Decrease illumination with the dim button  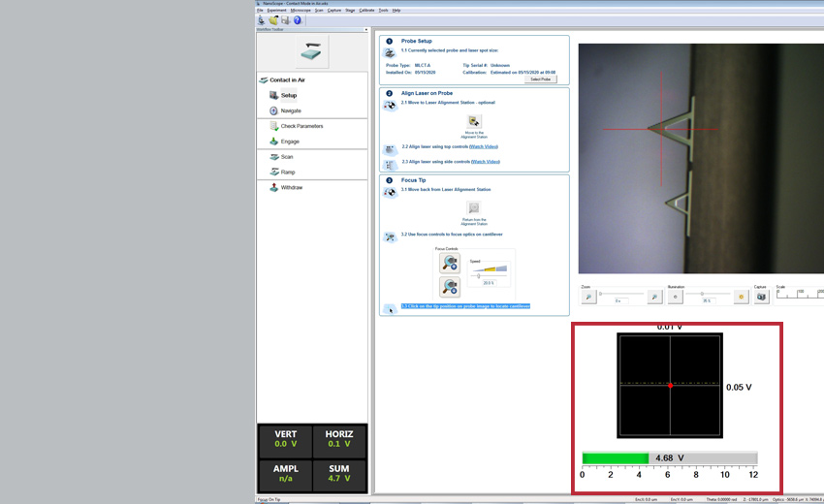tap(676, 298)
